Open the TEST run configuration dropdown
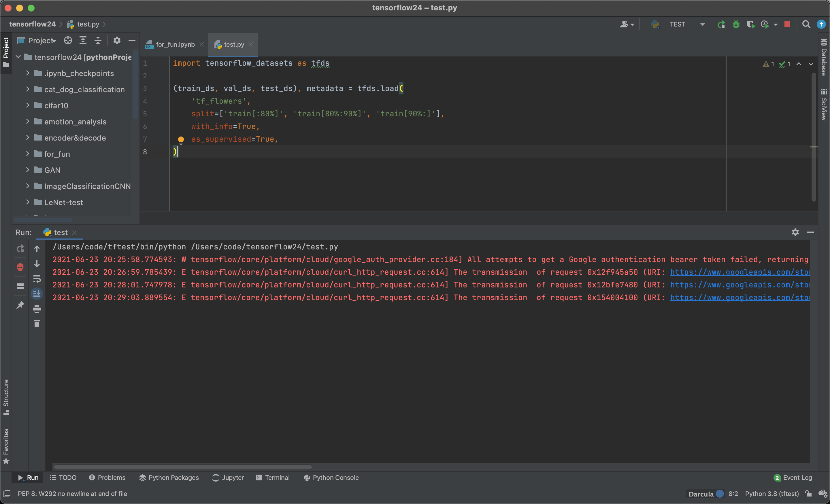Screen dimensions: 830x504 click(x=702, y=24)
